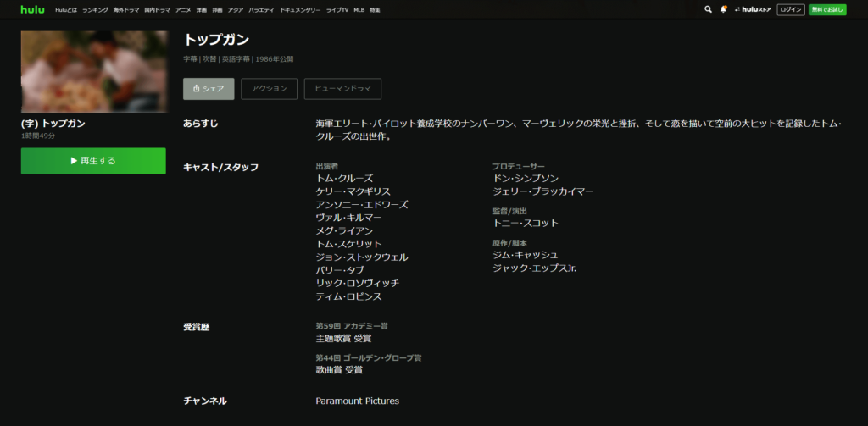868x426 pixels.
Task: Open cast member ジョン・ストックウェル
Action: click(x=362, y=257)
